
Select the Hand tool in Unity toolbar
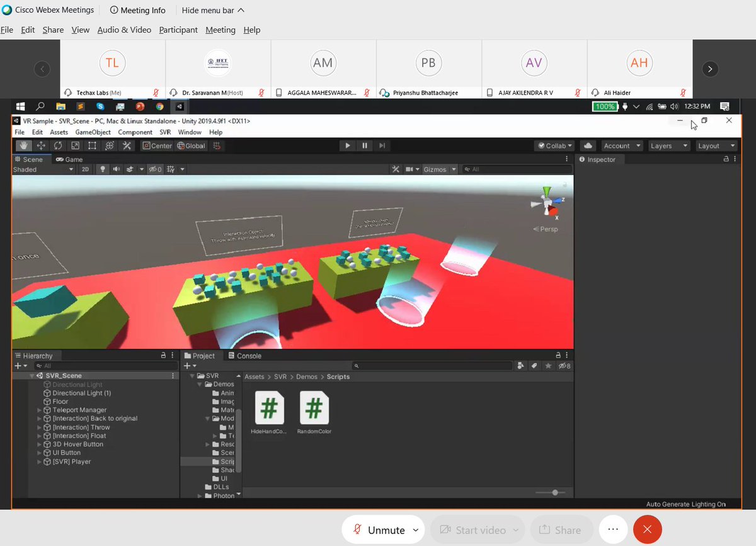tap(24, 145)
